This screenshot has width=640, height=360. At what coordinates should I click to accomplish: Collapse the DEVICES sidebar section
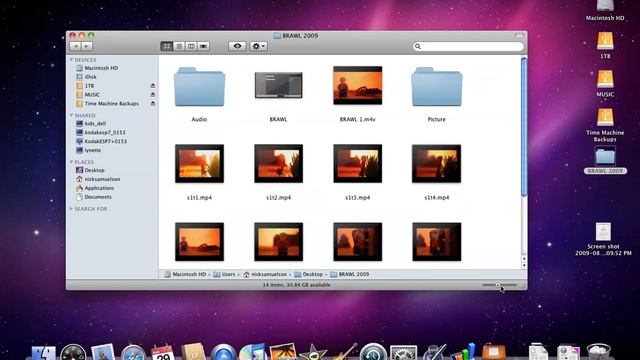(x=71, y=60)
